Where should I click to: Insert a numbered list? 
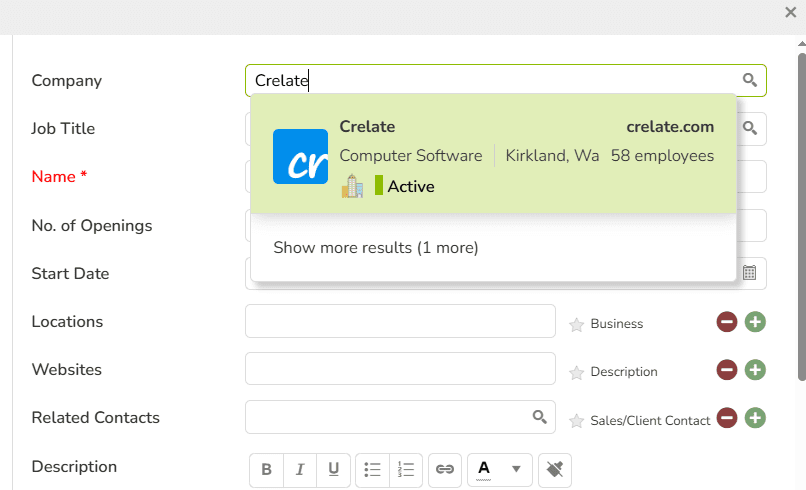pos(406,469)
